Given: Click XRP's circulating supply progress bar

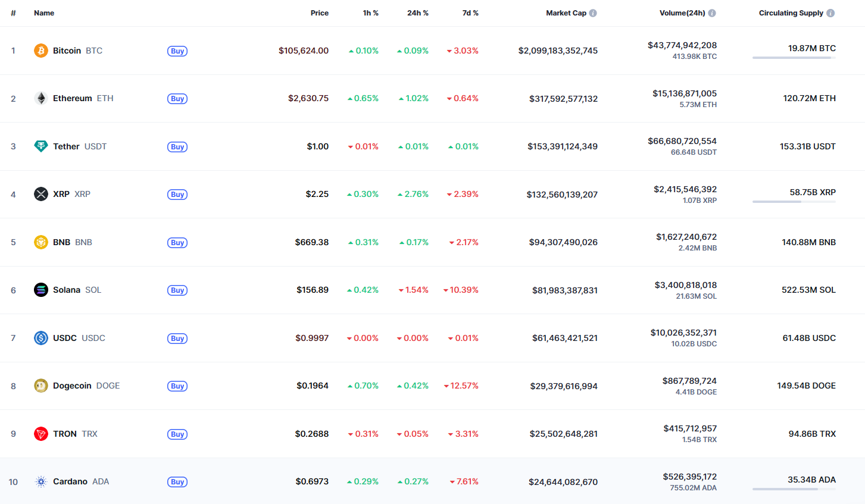Looking at the screenshot, I should tap(794, 202).
